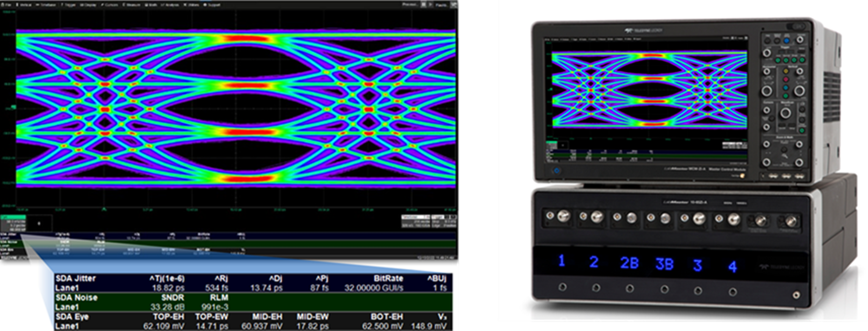This screenshot has height=331, width=868.
Task: Click the 32.00000 GUI/s bit rate value
Action: [x=374, y=288]
